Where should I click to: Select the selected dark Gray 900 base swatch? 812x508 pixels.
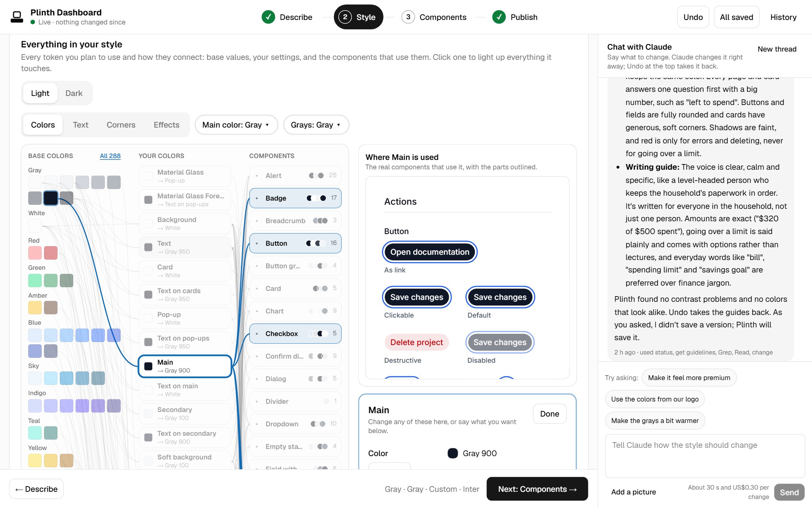pos(51,198)
